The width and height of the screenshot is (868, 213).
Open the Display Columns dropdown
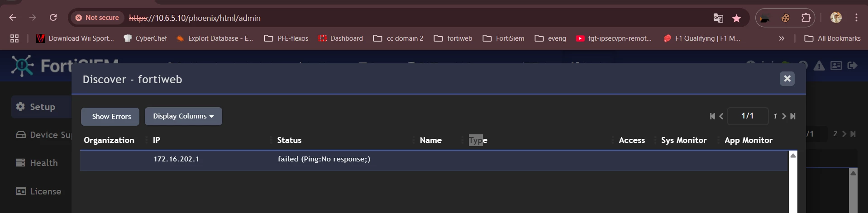(183, 116)
